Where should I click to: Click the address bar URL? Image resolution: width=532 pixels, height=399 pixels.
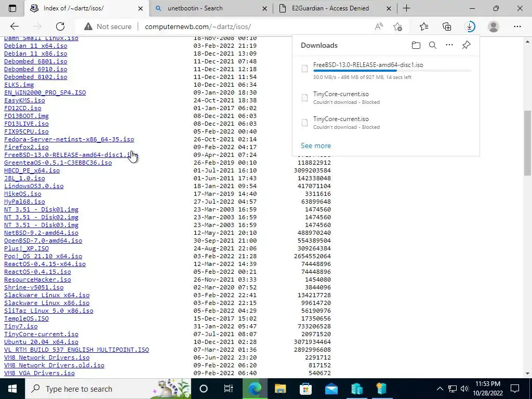coord(198,26)
